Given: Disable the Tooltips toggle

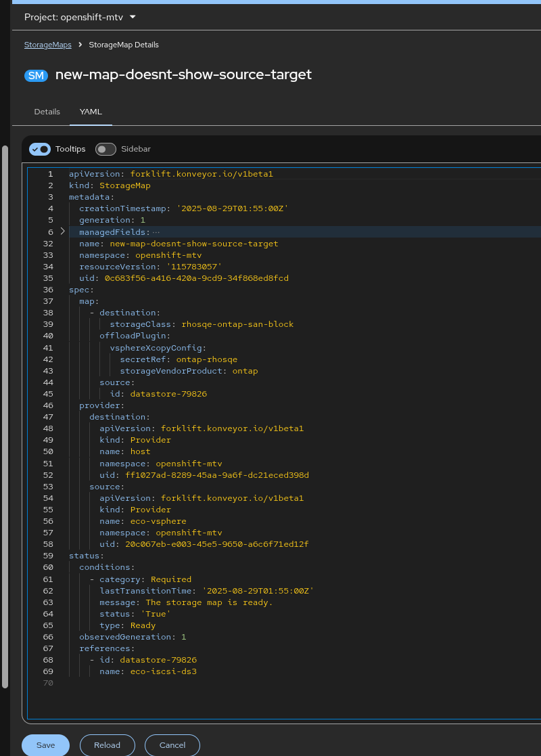Looking at the screenshot, I should click(x=41, y=149).
